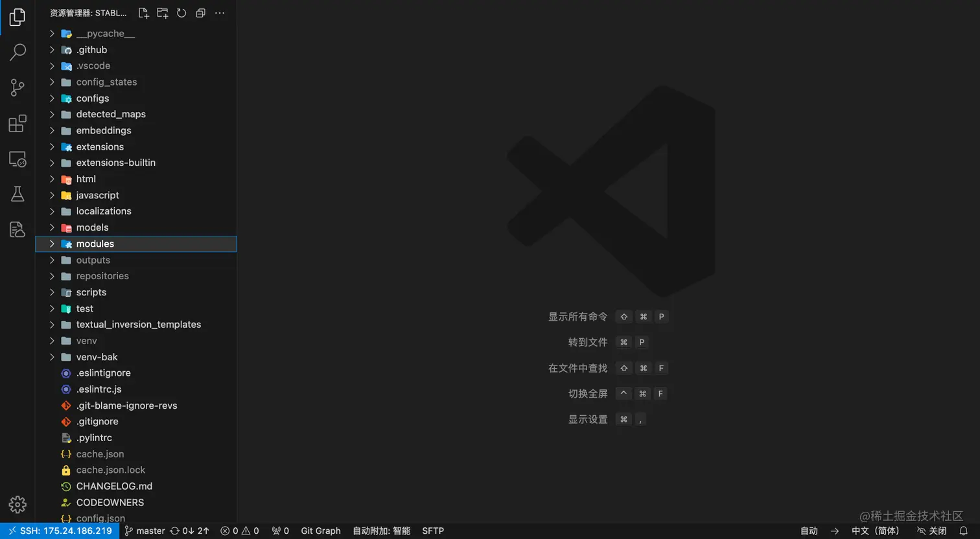Expand the embeddings folder chevron

click(52, 130)
